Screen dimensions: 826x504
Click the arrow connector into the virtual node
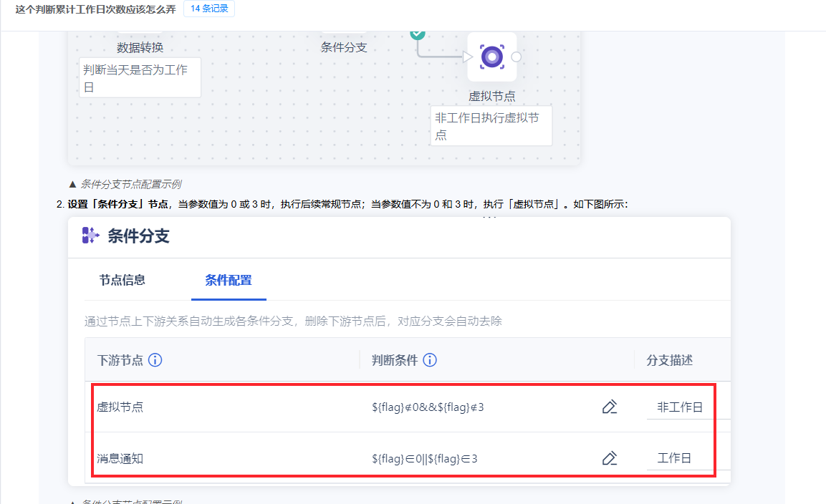click(466, 57)
